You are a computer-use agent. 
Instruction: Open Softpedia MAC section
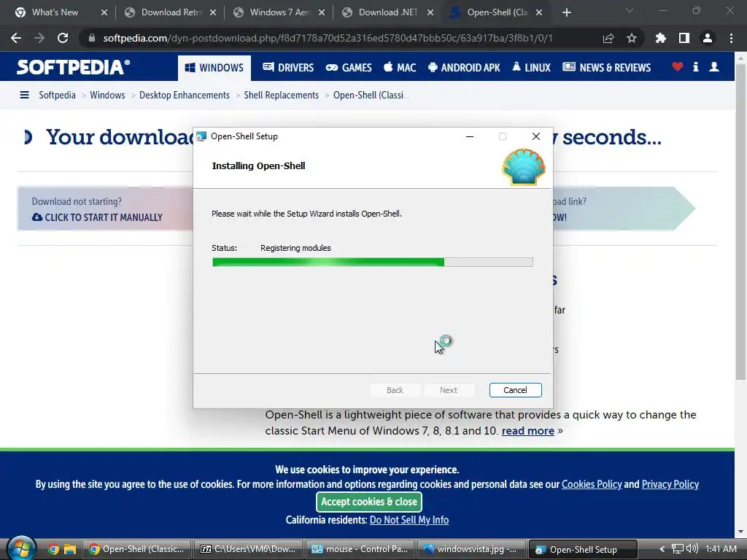point(400,68)
